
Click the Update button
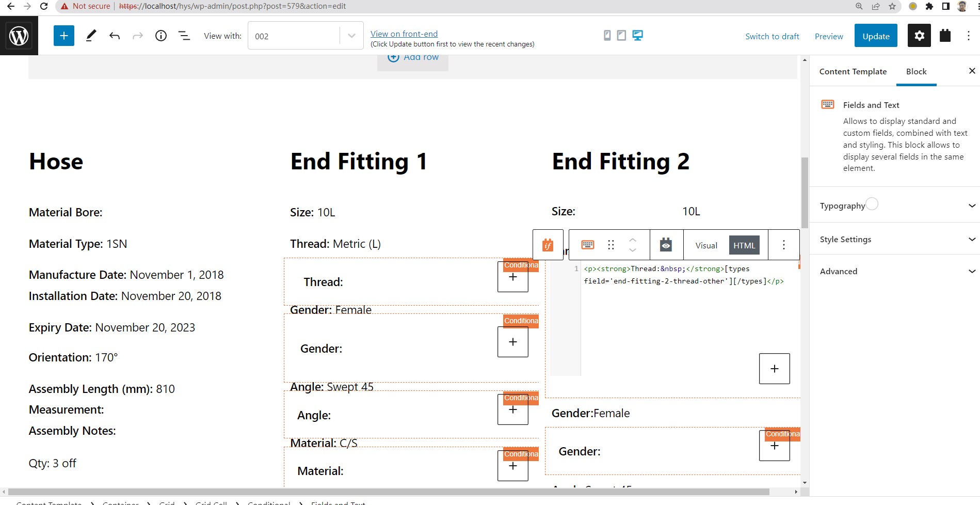[876, 36]
